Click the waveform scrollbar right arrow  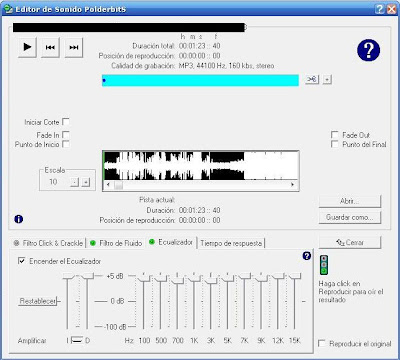pyautogui.click(x=293, y=185)
